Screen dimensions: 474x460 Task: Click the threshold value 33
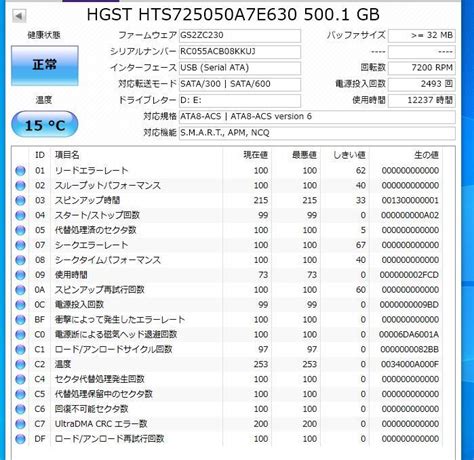pyautogui.click(x=361, y=200)
